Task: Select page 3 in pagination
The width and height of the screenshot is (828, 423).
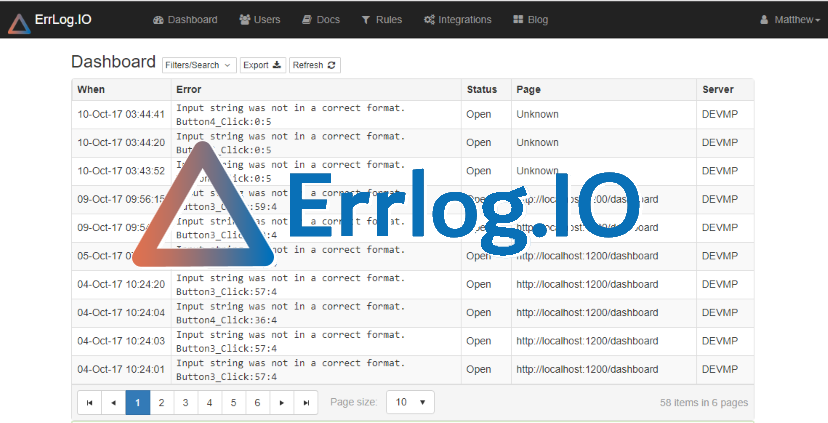Action: click(185, 402)
